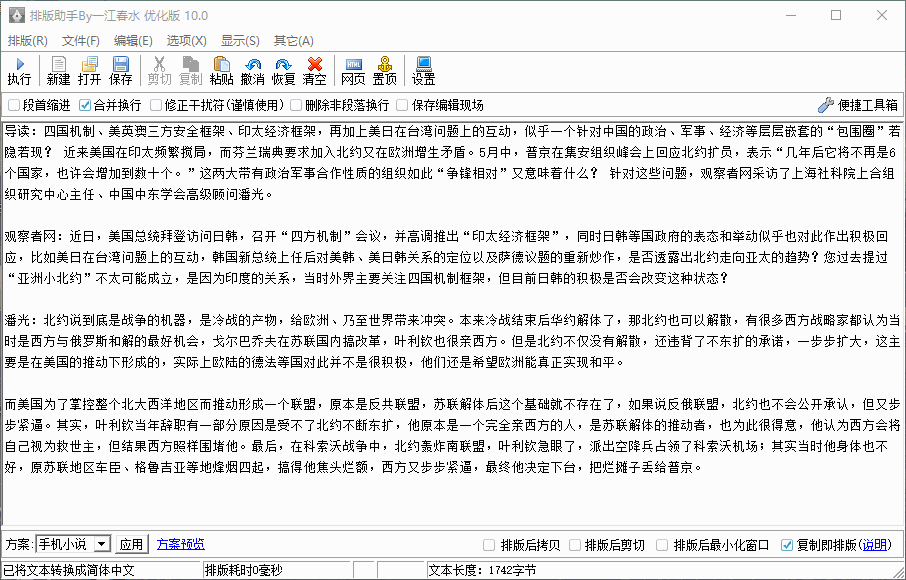Clear all text with 清空 icon
This screenshot has height=580, width=906.
click(314, 71)
